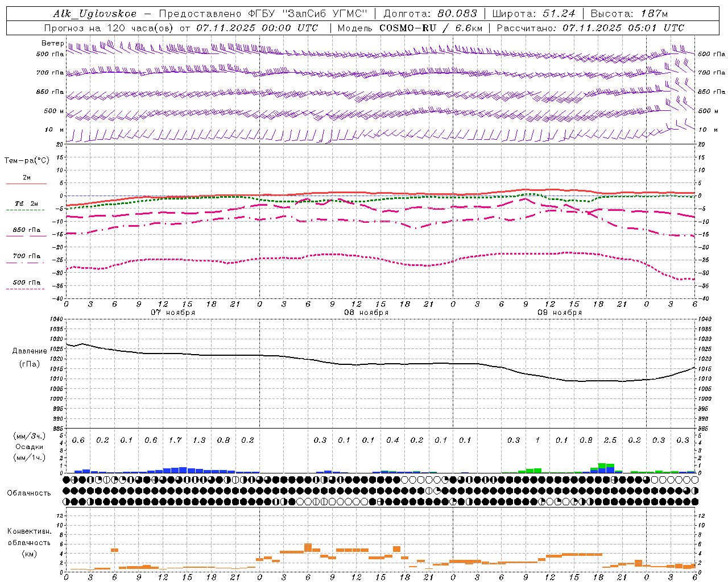Click the 09 ноября date label
Image resolution: width=728 pixels, height=582 pixels.
point(560,313)
